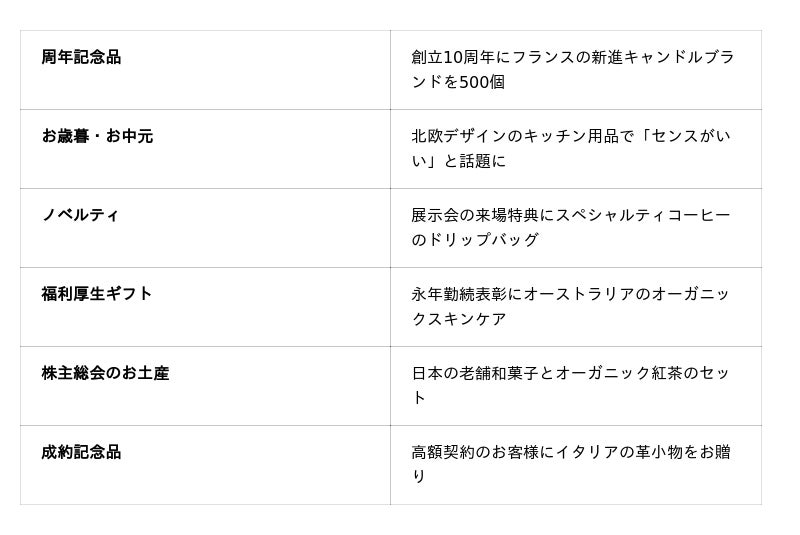Click the text 創立10周年
800x535 pixels.
click(x=451, y=57)
